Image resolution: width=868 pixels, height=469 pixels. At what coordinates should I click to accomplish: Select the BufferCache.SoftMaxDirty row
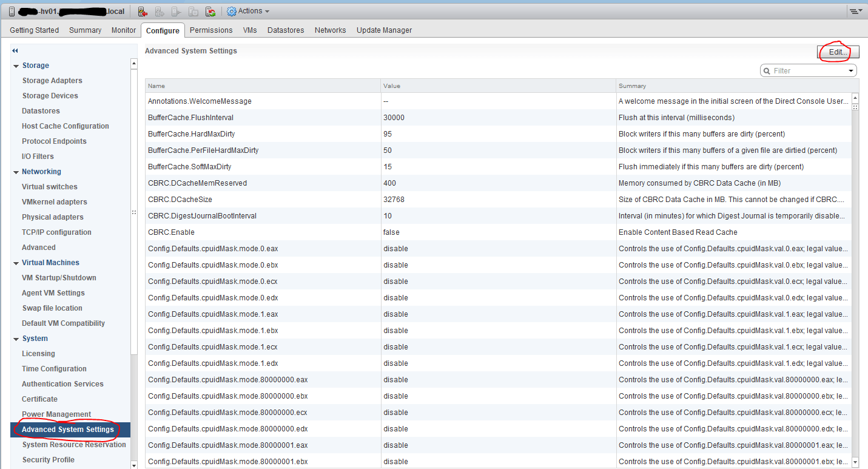498,167
